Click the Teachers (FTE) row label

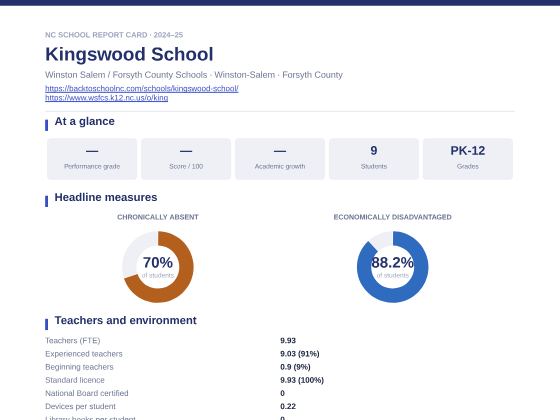click(x=72, y=341)
